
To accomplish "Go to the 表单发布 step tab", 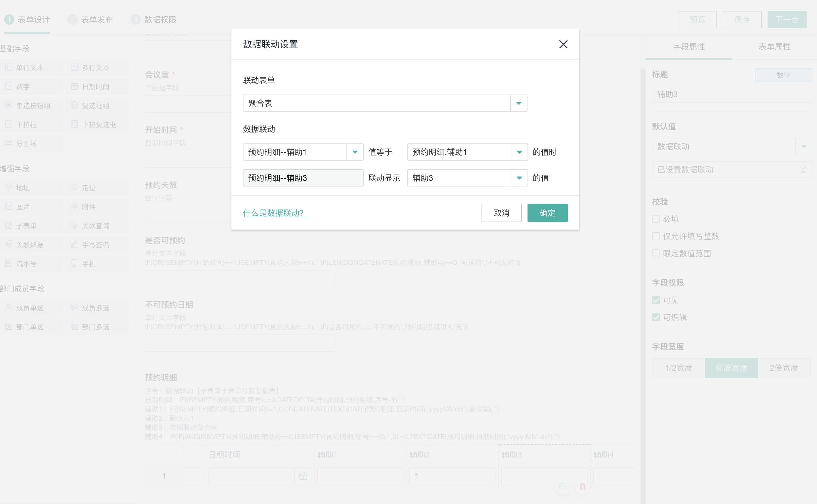I will pyautogui.click(x=97, y=20).
